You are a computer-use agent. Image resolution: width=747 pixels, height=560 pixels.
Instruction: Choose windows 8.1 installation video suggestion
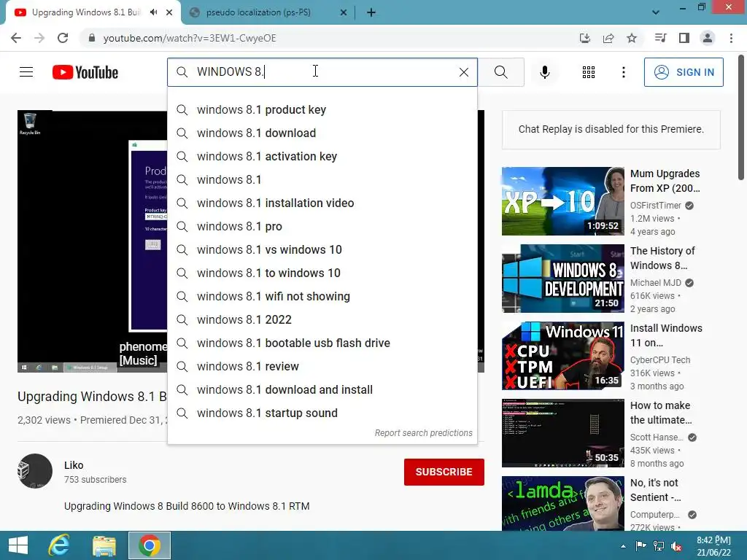(x=322, y=203)
